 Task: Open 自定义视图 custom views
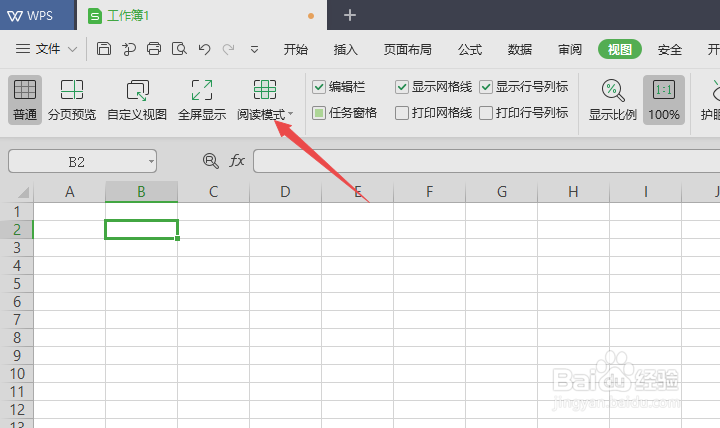point(137,100)
